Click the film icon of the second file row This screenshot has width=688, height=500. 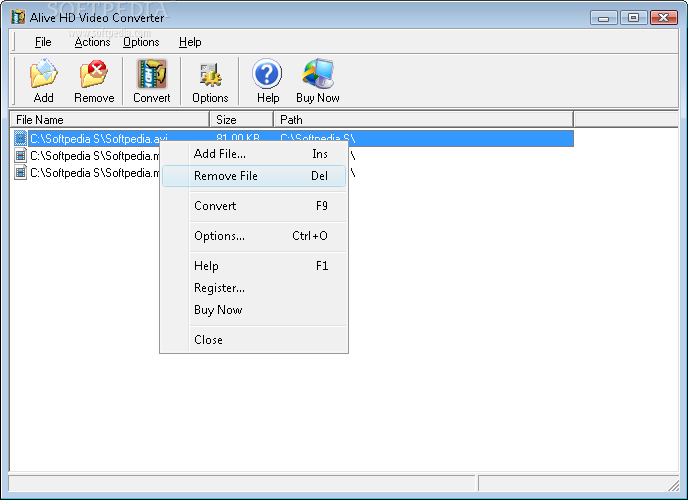[x=20, y=155]
